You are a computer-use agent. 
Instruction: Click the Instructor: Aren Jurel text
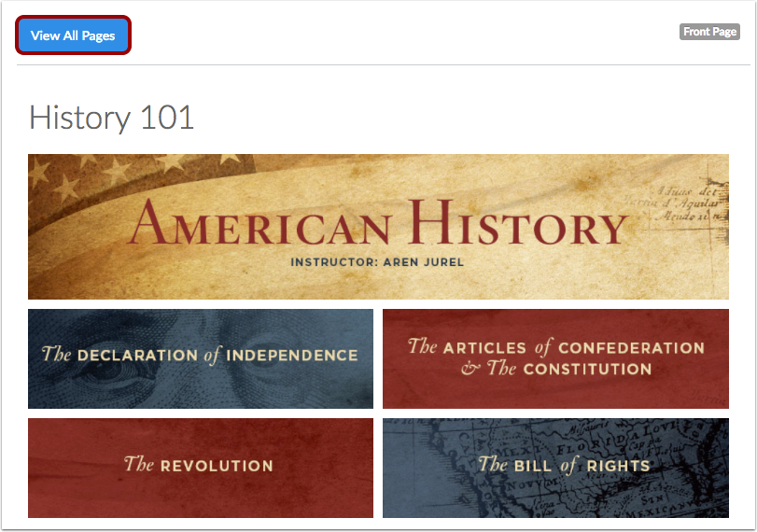[377, 262]
